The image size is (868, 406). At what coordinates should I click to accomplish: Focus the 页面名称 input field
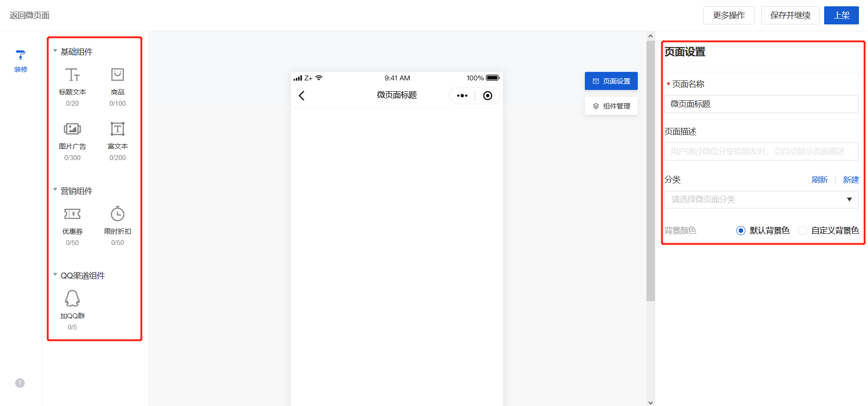point(761,104)
